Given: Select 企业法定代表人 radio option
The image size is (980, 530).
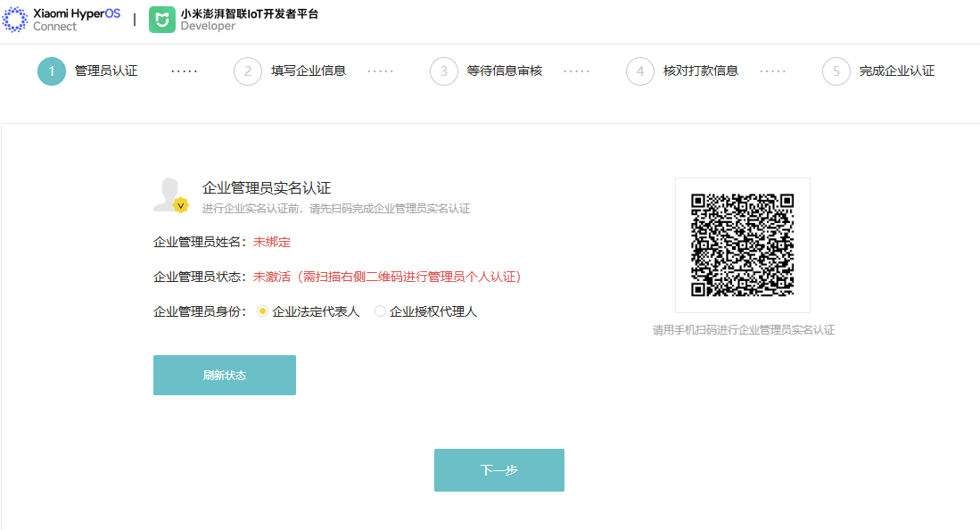Looking at the screenshot, I should (x=262, y=311).
